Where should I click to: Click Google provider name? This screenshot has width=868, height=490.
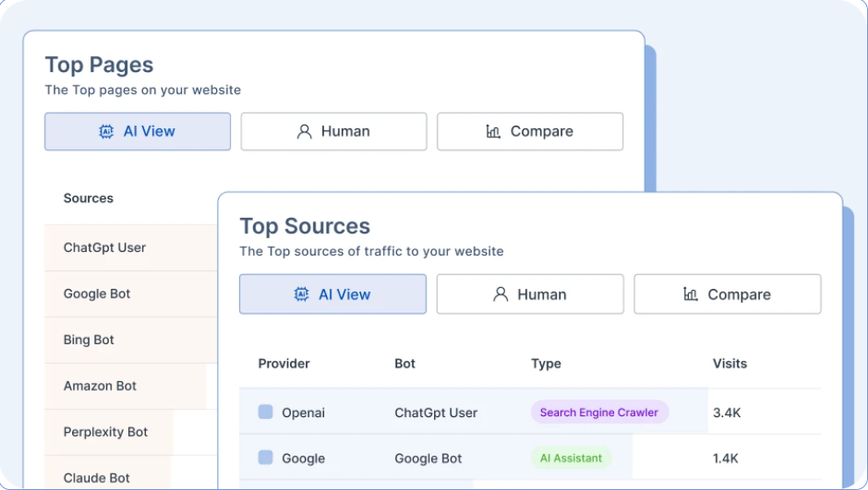(x=303, y=458)
